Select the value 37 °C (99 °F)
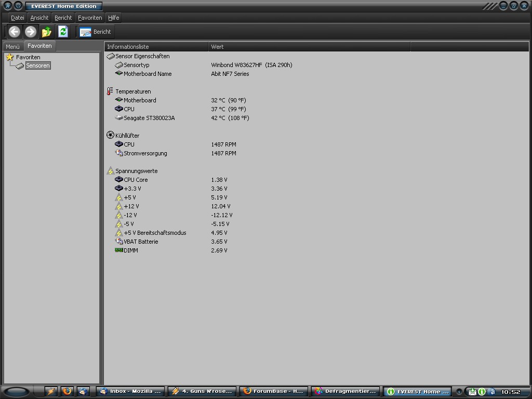This screenshot has width=532, height=399. point(229,109)
